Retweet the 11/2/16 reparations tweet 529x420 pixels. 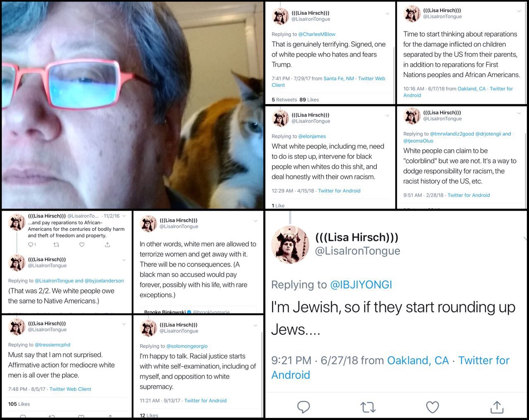(x=56, y=245)
